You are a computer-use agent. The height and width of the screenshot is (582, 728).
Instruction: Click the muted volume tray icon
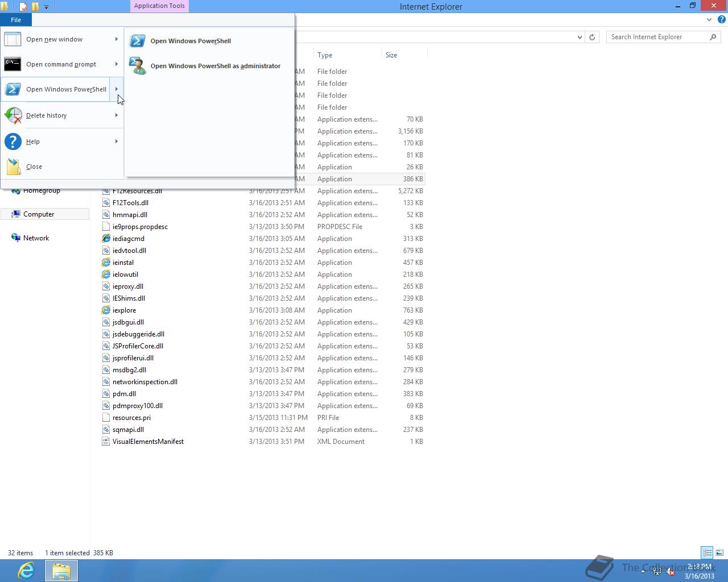tap(671, 572)
